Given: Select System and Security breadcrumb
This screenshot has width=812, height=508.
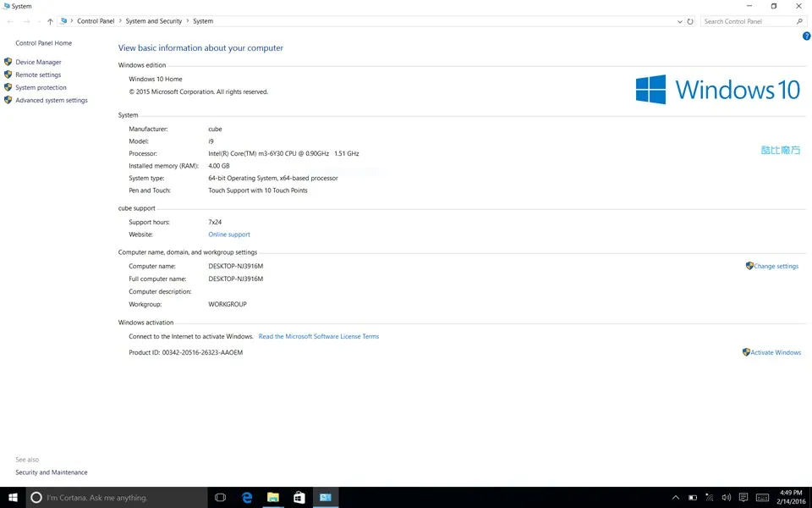Looking at the screenshot, I should [154, 21].
